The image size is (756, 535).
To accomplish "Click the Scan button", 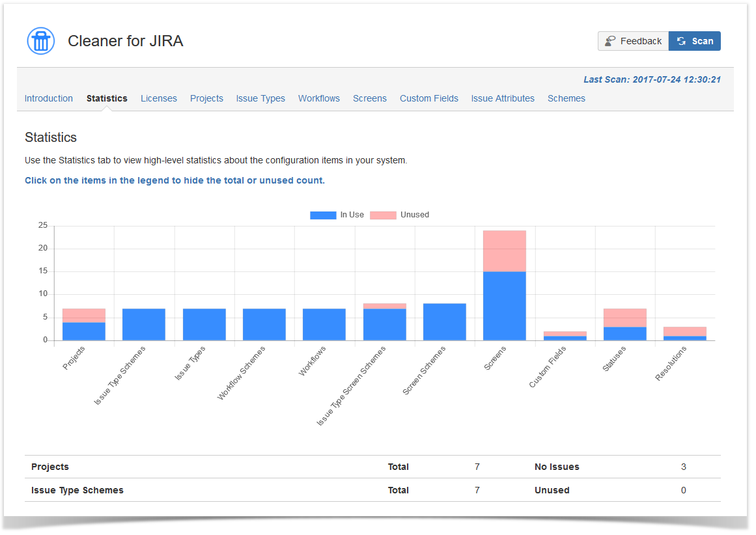I will click(x=695, y=41).
